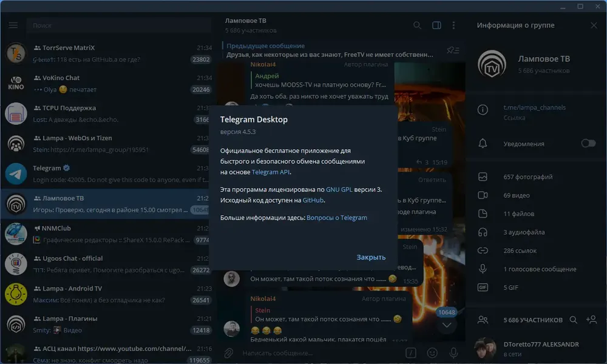Jump to bottom with down chevron button
The height and width of the screenshot is (364, 607).
[447, 325]
